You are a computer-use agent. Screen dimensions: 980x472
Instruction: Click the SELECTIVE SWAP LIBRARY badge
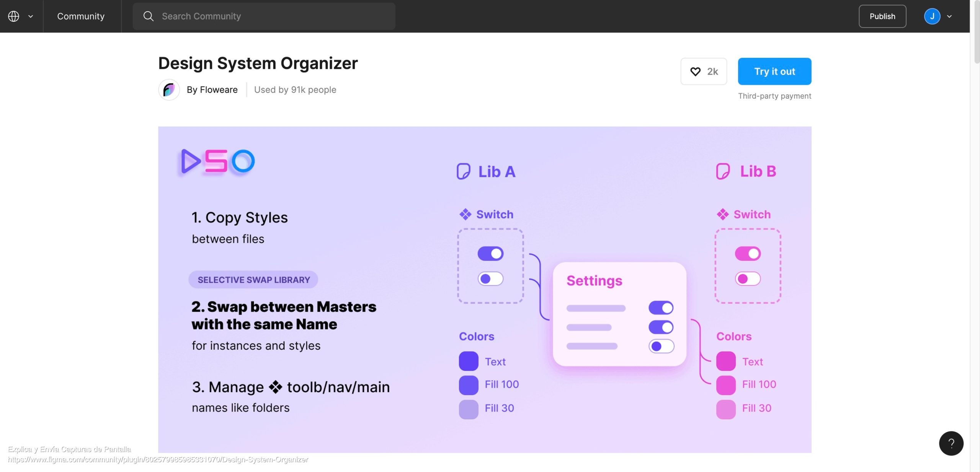pyautogui.click(x=253, y=280)
